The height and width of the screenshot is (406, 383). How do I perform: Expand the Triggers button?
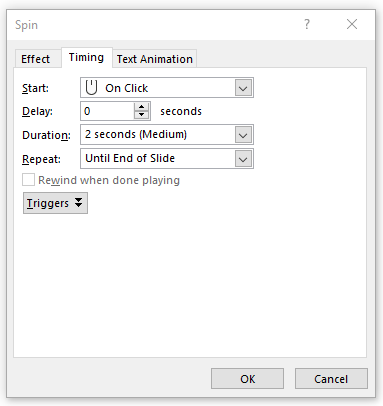point(55,203)
